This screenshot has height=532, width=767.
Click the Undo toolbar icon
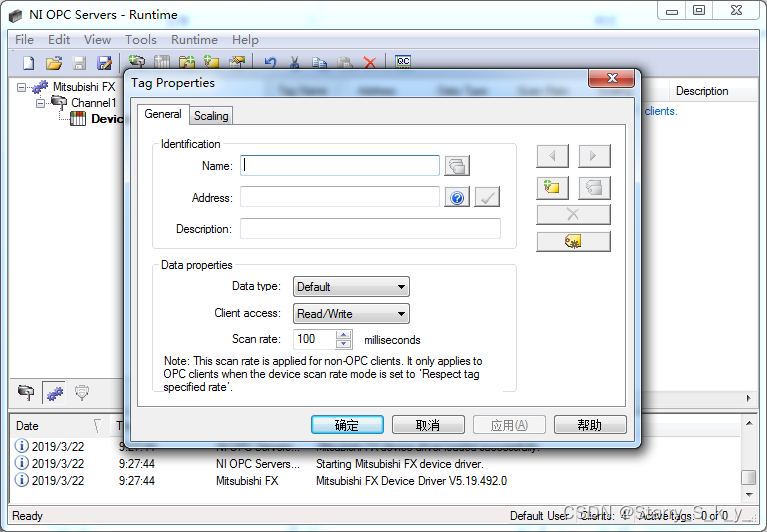[270, 62]
